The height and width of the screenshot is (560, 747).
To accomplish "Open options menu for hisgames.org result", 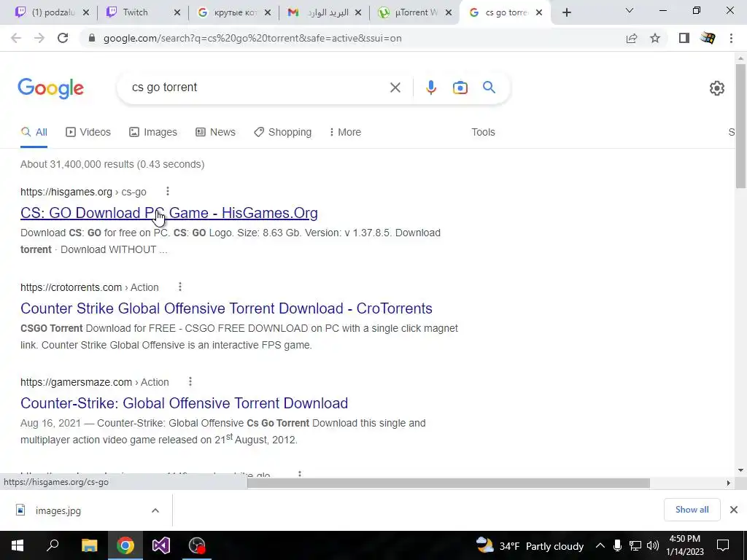I will pos(168,192).
